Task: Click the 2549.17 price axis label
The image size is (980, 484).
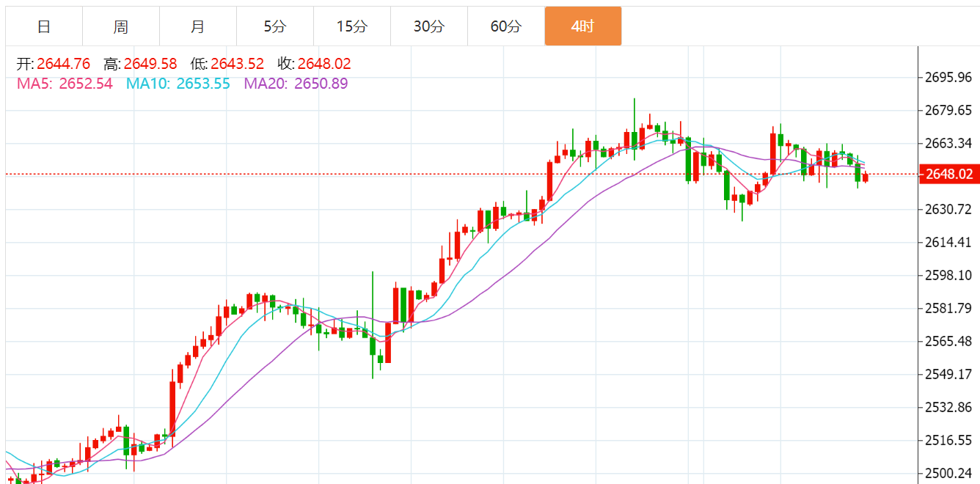Action: 949,375
